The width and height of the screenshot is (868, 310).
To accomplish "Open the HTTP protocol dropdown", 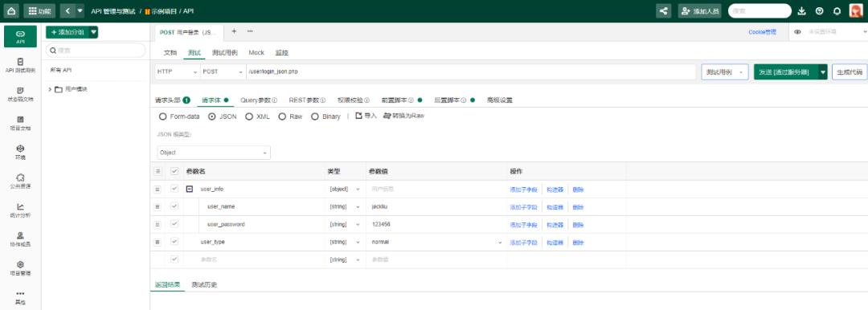I will point(177,72).
